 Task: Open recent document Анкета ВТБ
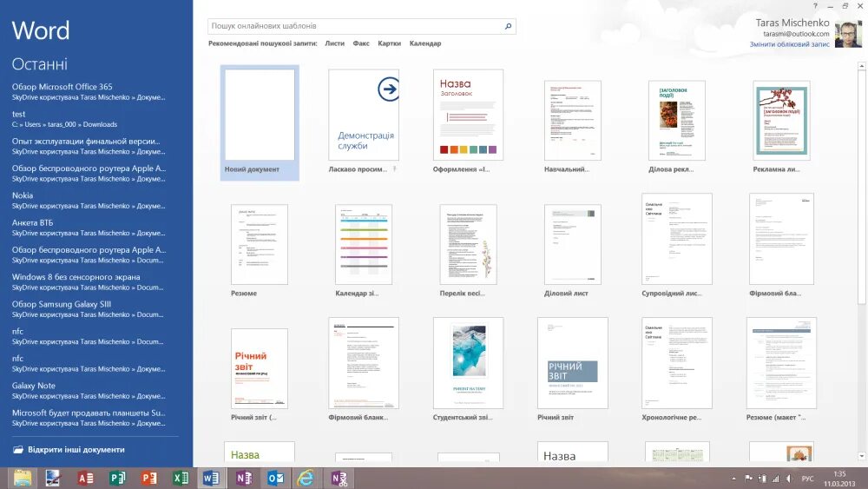pos(89,227)
